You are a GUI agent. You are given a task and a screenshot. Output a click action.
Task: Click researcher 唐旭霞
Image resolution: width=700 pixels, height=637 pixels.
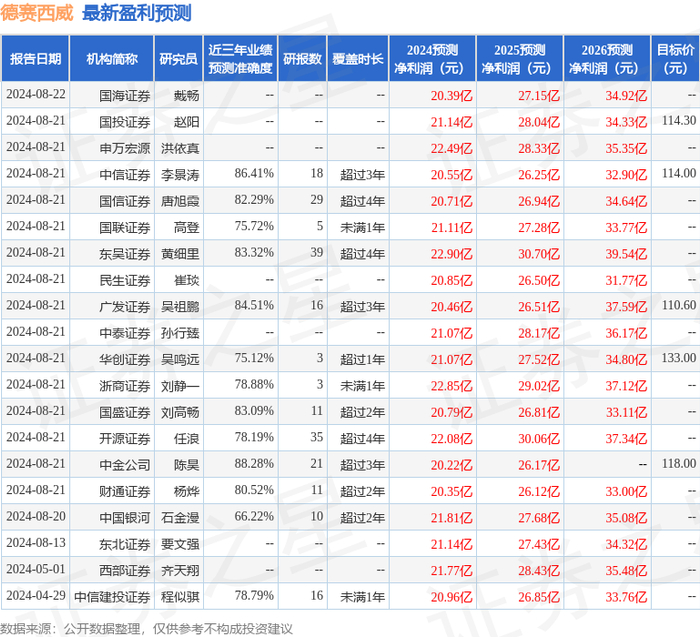tap(180, 201)
